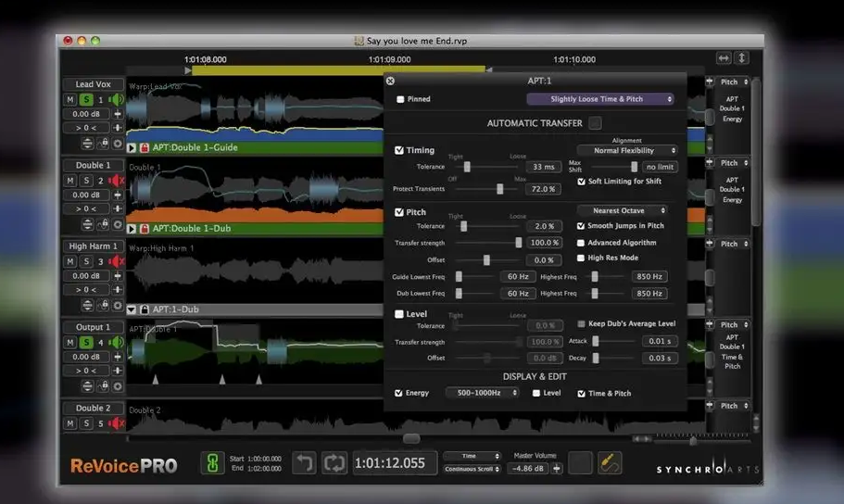Open the Normal Flexibility alignment dropdown
This screenshot has width=844, height=504.
tap(627, 151)
